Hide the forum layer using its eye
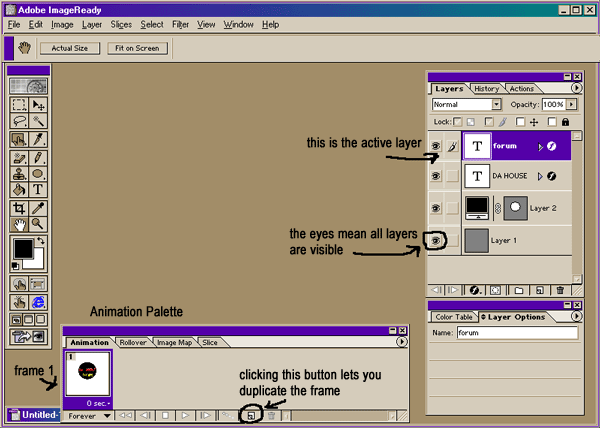This screenshot has width=600, height=428. 435,146
